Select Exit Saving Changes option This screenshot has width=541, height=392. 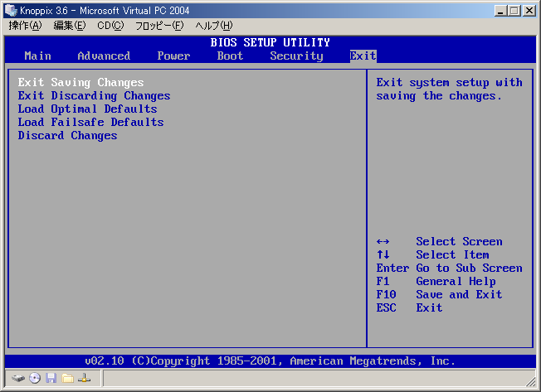tap(80, 82)
